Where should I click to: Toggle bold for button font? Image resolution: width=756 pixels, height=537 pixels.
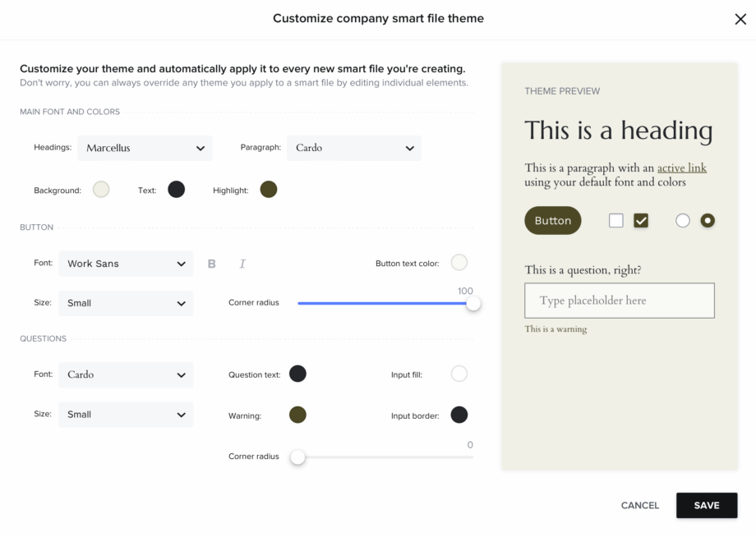[211, 264]
